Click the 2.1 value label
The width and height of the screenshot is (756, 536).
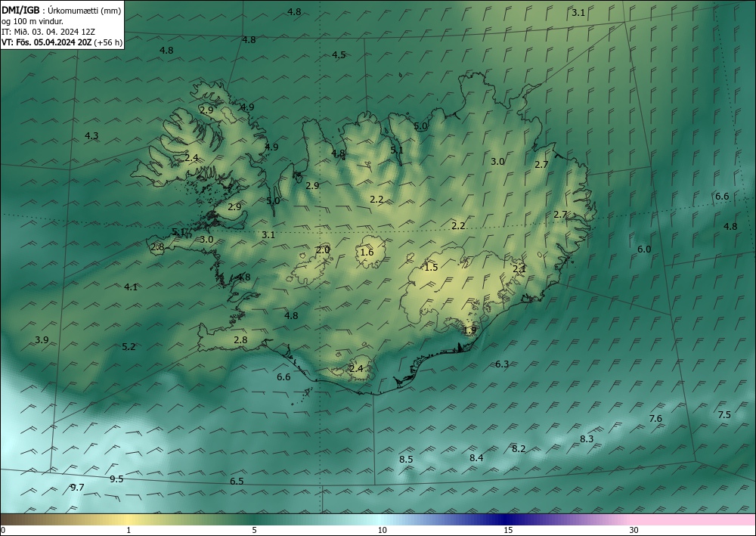pos(519,269)
